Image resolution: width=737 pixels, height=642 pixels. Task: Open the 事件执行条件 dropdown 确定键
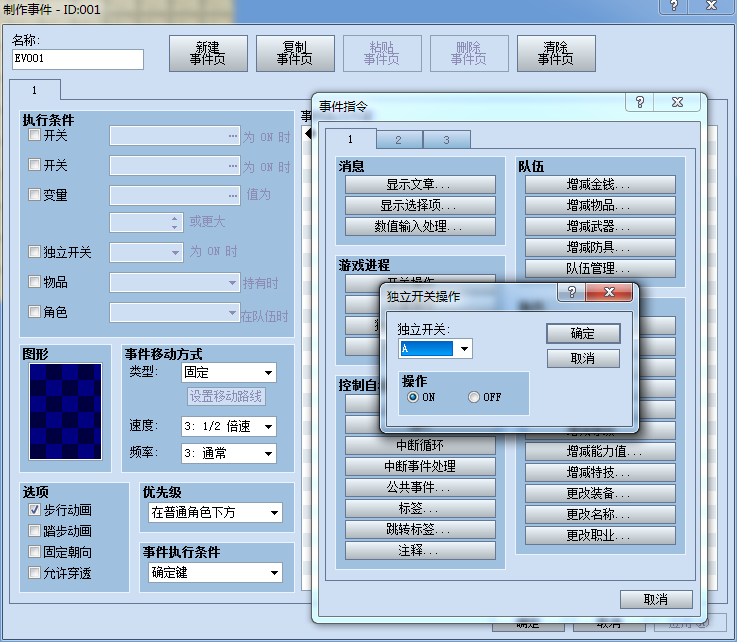[x=215, y=572]
